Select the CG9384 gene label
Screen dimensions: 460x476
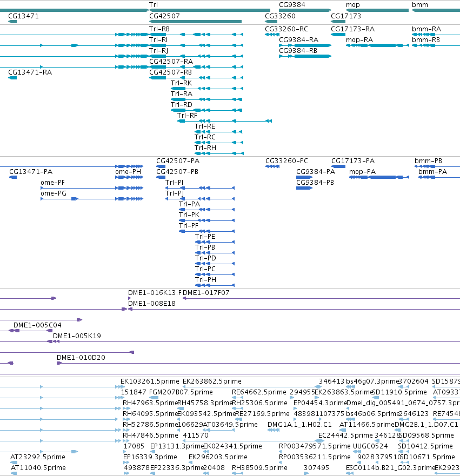click(x=292, y=5)
